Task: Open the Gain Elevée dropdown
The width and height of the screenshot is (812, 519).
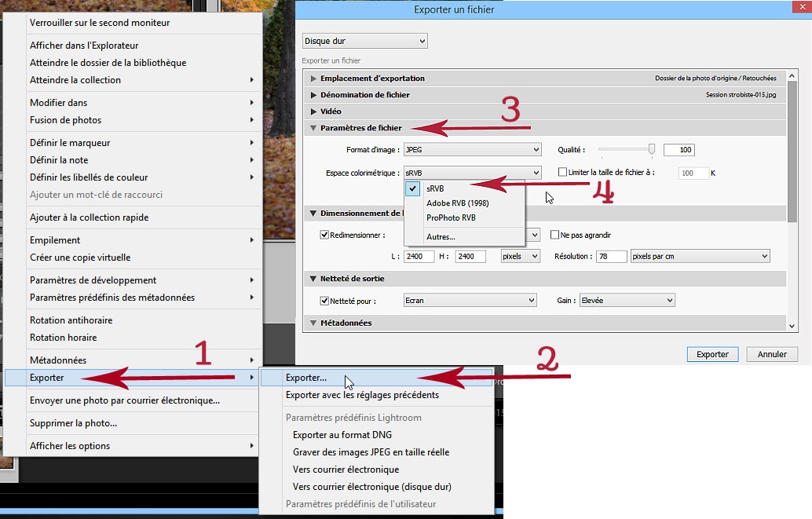Action: click(x=627, y=300)
